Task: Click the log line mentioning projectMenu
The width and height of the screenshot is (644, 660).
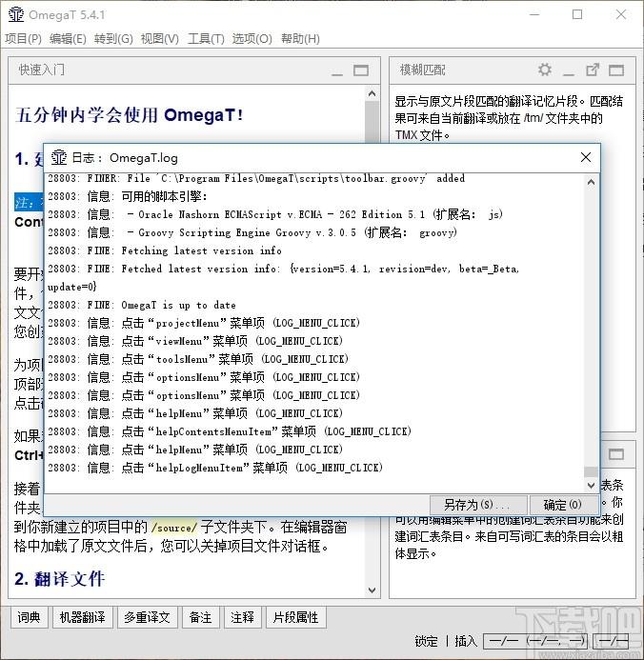Action: pos(204,323)
